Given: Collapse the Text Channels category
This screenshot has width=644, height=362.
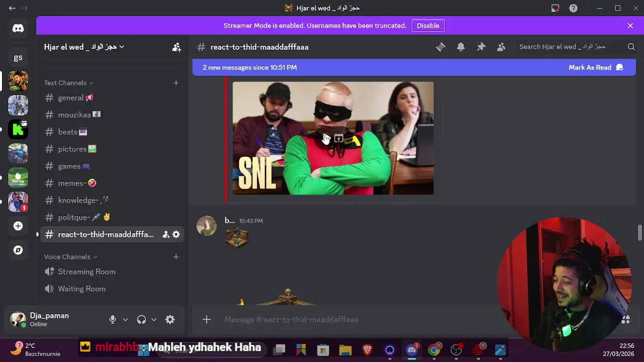Looking at the screenshot, I should (68, 83).
